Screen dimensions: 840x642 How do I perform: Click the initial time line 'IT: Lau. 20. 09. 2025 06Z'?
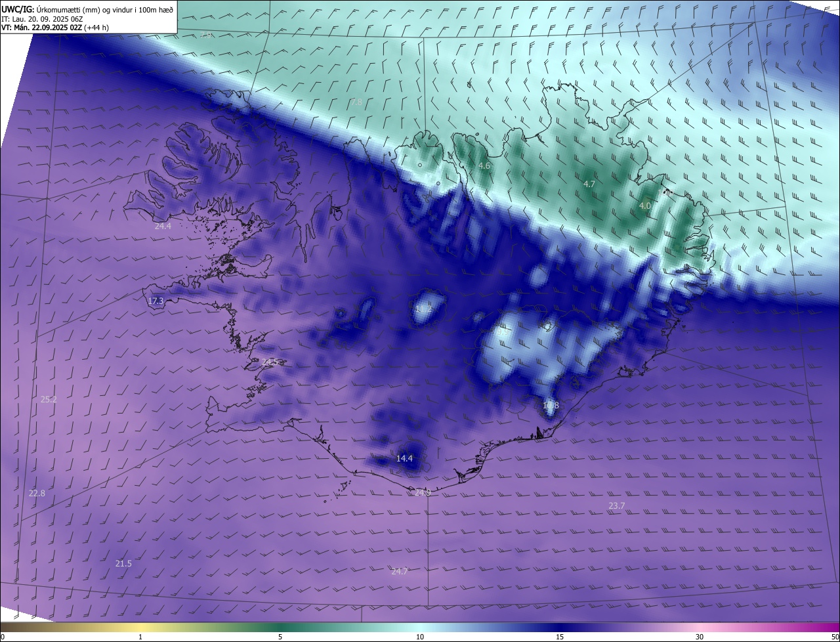point(42,18)
